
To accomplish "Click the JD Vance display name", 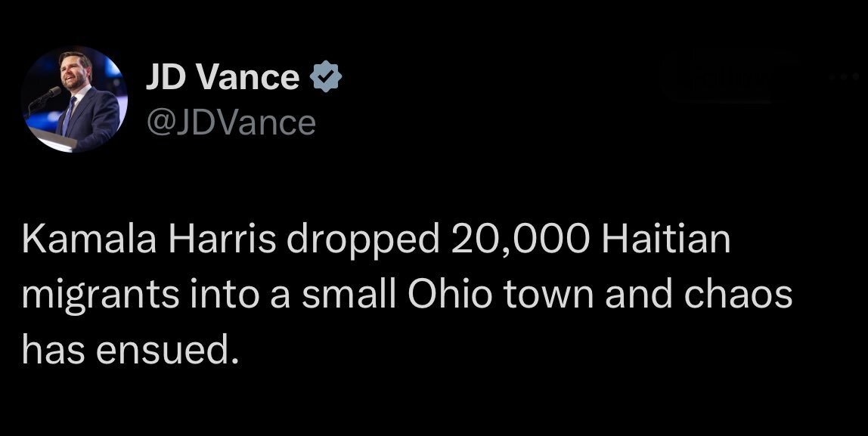I will point(222,76).
